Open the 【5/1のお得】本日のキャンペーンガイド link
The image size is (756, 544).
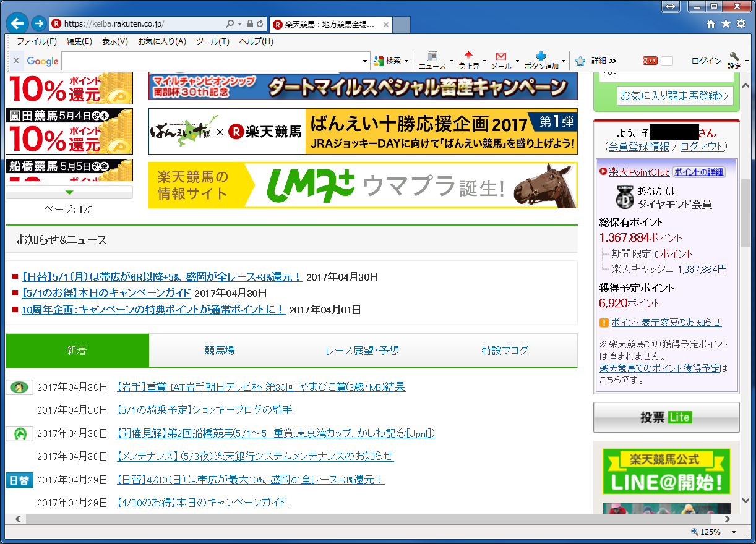(106, 294)
